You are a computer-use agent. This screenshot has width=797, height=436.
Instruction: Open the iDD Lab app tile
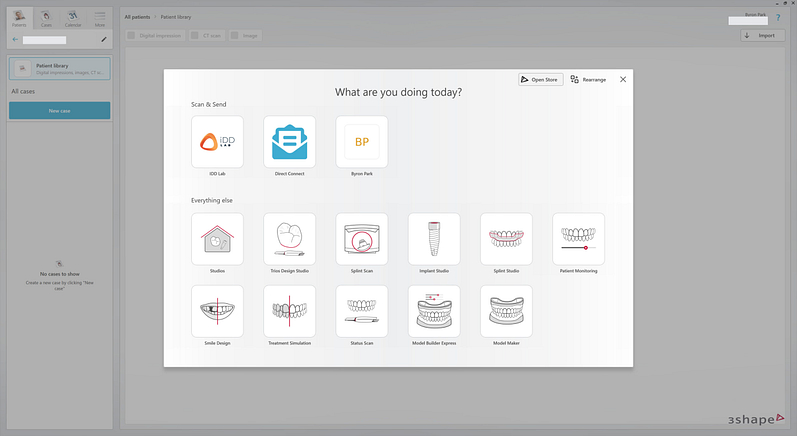point(217,143)
